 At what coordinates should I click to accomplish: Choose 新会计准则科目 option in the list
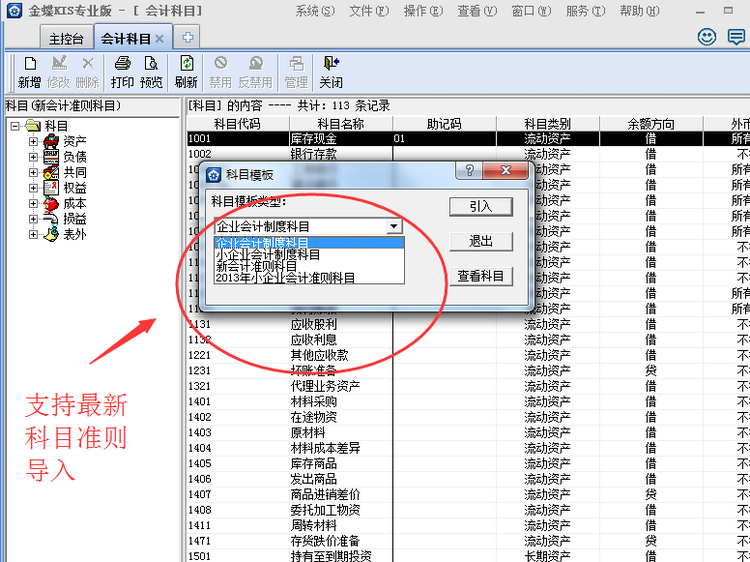(257, 266)
